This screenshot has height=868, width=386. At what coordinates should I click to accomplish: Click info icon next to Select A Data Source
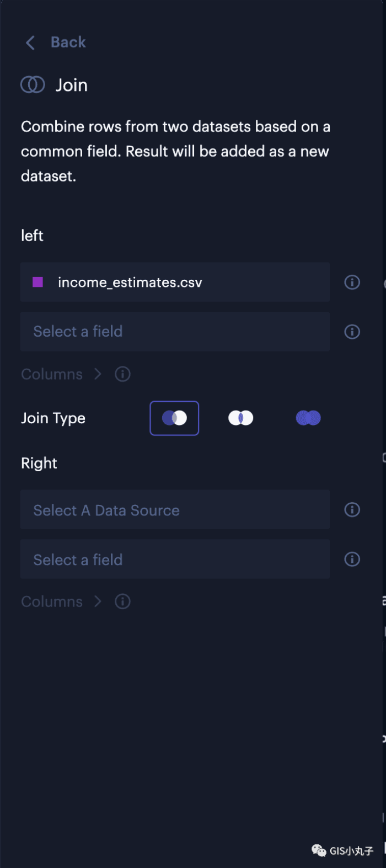tap(352, 510)
